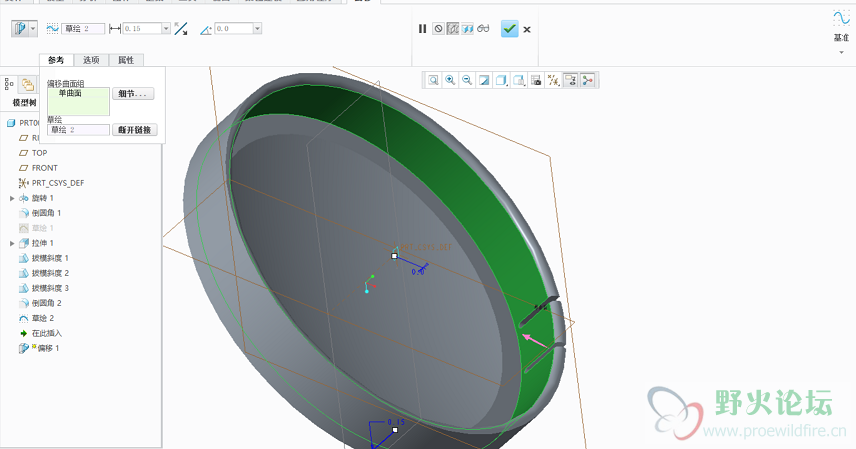The image size is (856, 449).
Task: Click the pink direction arrow on model
Action: [535, 341]
